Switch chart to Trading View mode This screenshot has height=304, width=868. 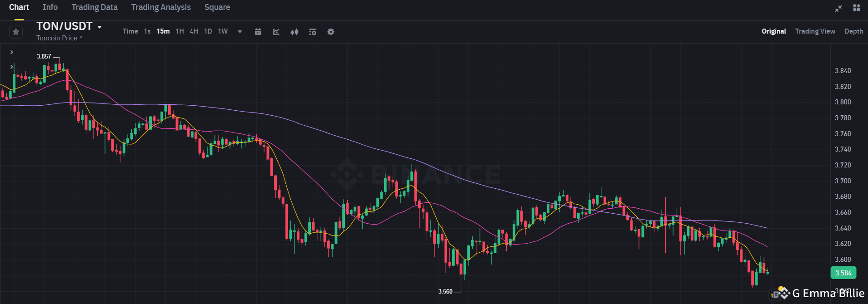[815, 31]
